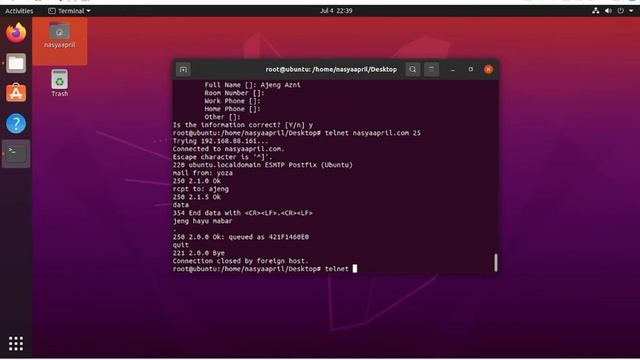
Task: Click the text 'Home Phone []:'
Action: tap(233, 109)
